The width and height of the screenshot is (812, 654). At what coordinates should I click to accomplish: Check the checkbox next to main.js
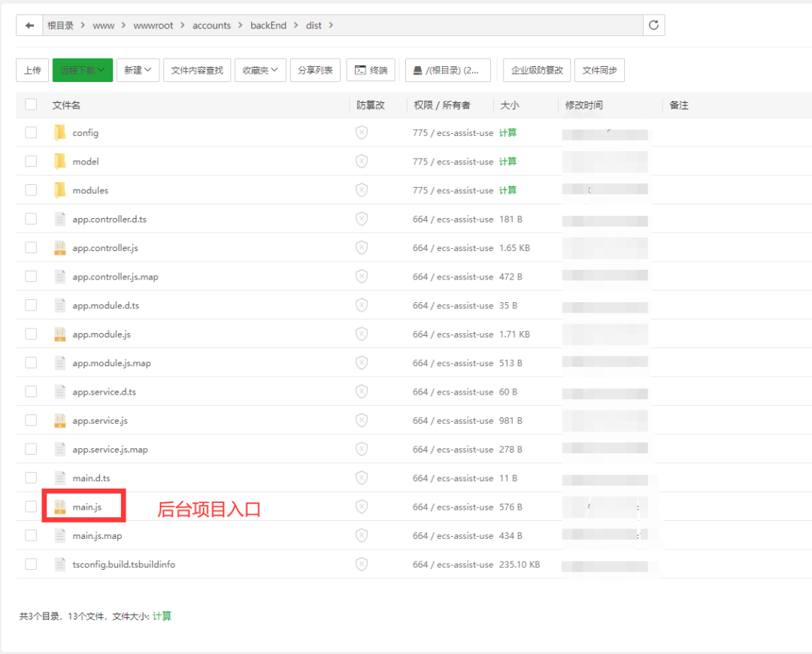[30, 506]
